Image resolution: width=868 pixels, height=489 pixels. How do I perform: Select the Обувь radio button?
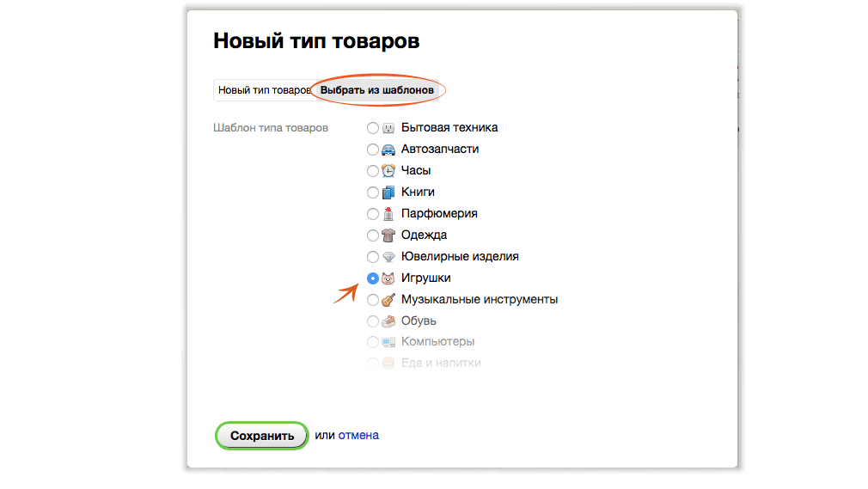[373, 321]
